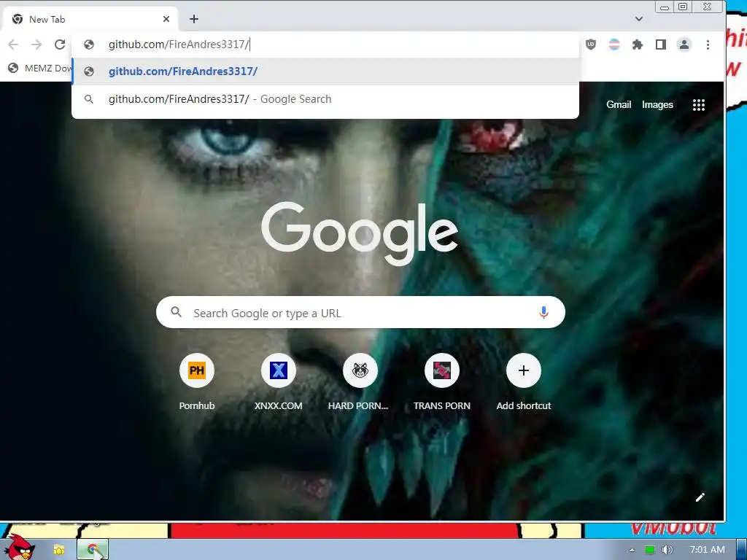Close the New Tab tab
747x560 pixels.
[x=166, y=19]
